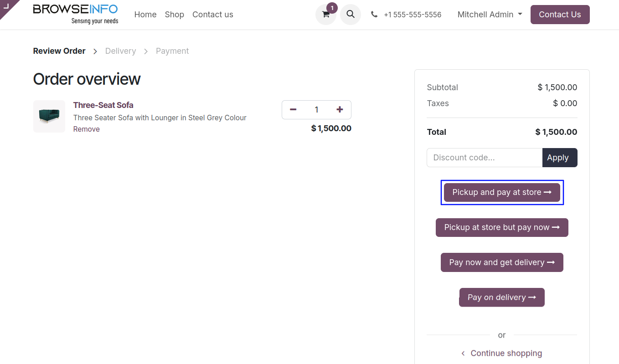This screenshot has height=364, width=619.
Task: Open the shopping cart icon
Action: (325, 15)
